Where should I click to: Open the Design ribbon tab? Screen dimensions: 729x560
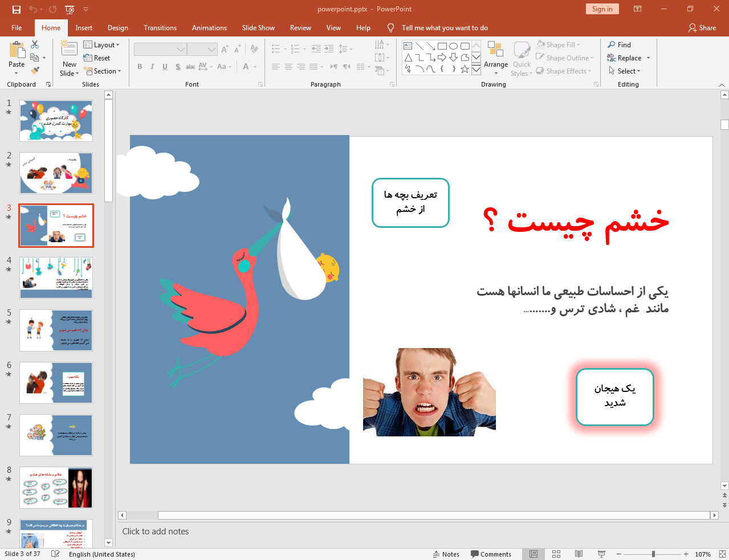pyautogui.click(x=117, y=27)
